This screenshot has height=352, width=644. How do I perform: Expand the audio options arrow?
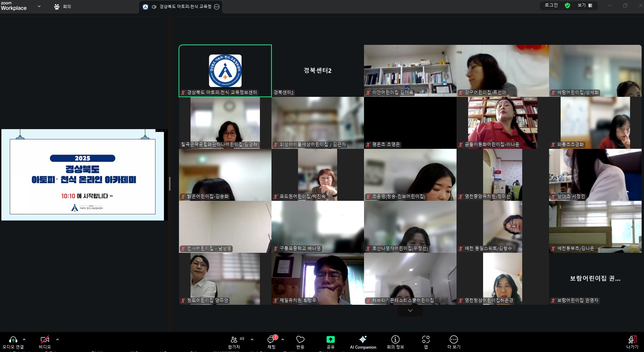click(x=24, y=339)
